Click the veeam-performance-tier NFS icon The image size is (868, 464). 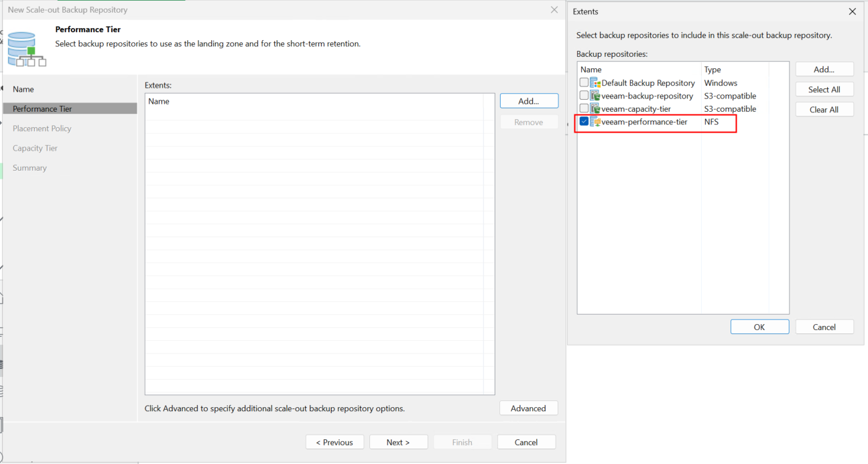coord(595,122)
